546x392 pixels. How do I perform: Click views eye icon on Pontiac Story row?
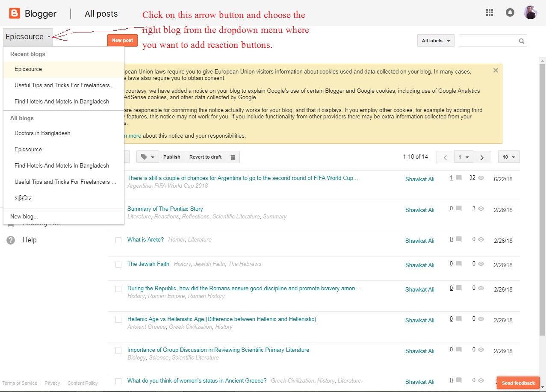pos(481,209)
